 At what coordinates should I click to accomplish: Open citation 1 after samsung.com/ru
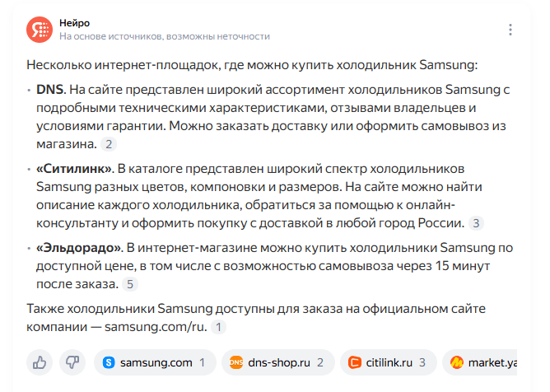[218, 327]
